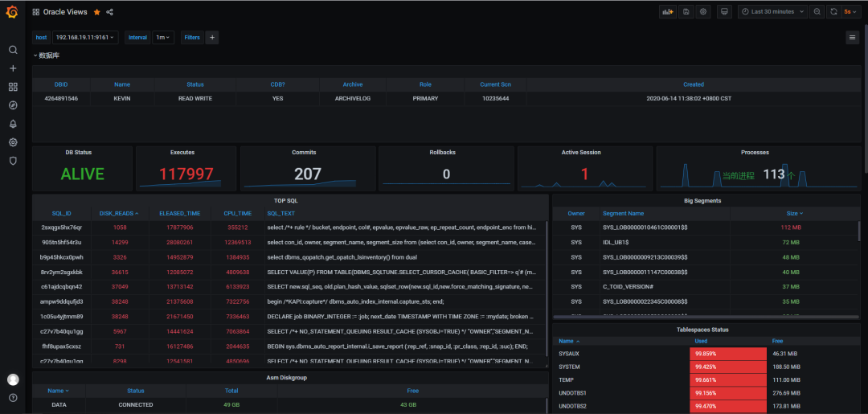
Task: Click the Oracle Views dashboard title
Action: 65,11
